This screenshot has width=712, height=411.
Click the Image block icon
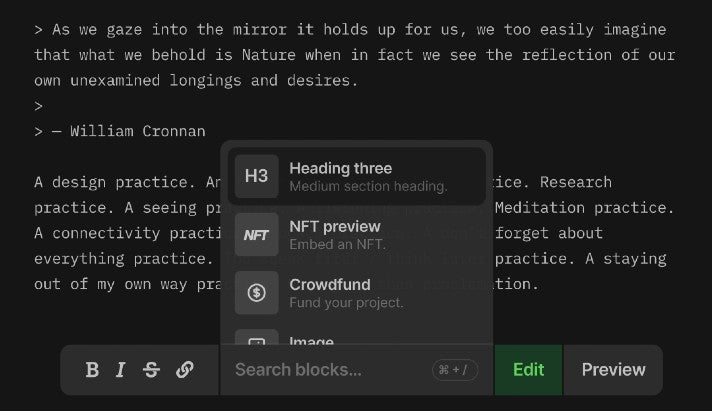coord(257,341)
